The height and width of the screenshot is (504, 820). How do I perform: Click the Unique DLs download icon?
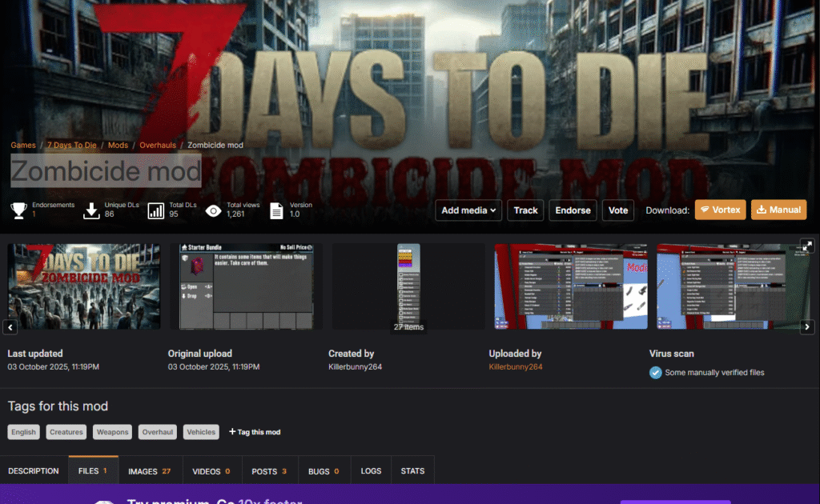pos(91,210)
